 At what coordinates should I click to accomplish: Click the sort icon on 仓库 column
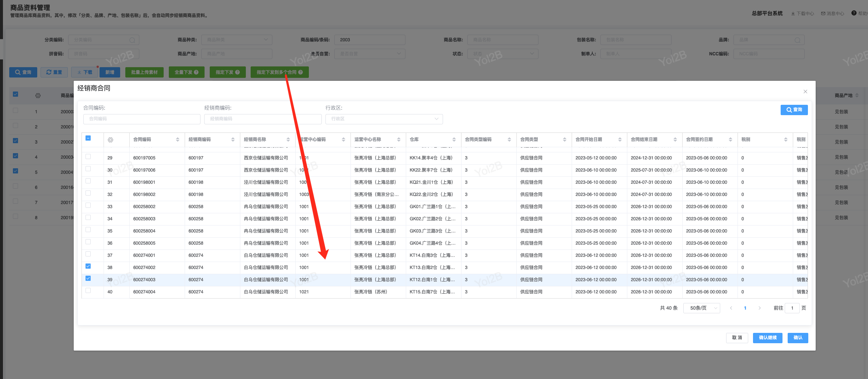coord(454,139)
